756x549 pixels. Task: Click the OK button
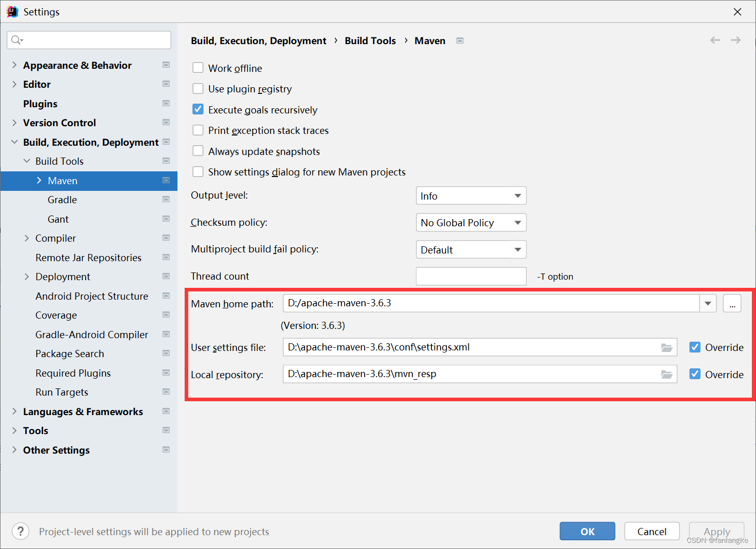pyautogui.click(x=587, y=531)
